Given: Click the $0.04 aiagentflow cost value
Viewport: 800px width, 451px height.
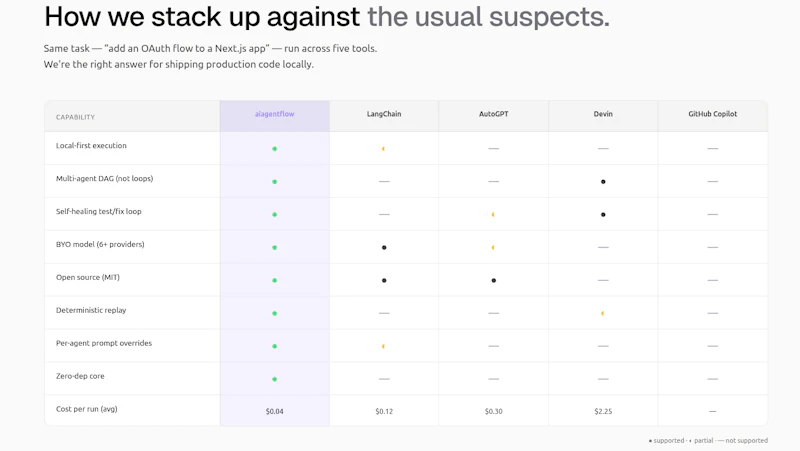Looking at the screenshot, I should tap(274, 411).
